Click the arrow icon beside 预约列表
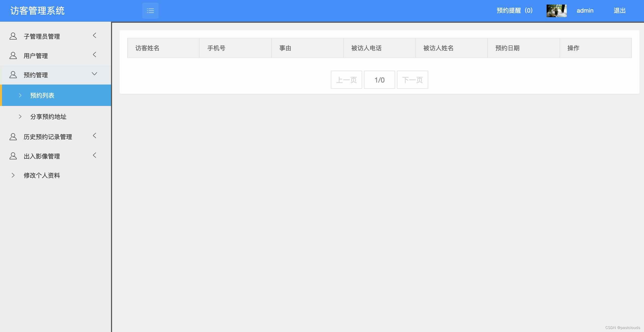This screenshot has width=644, height=332. 20,95
